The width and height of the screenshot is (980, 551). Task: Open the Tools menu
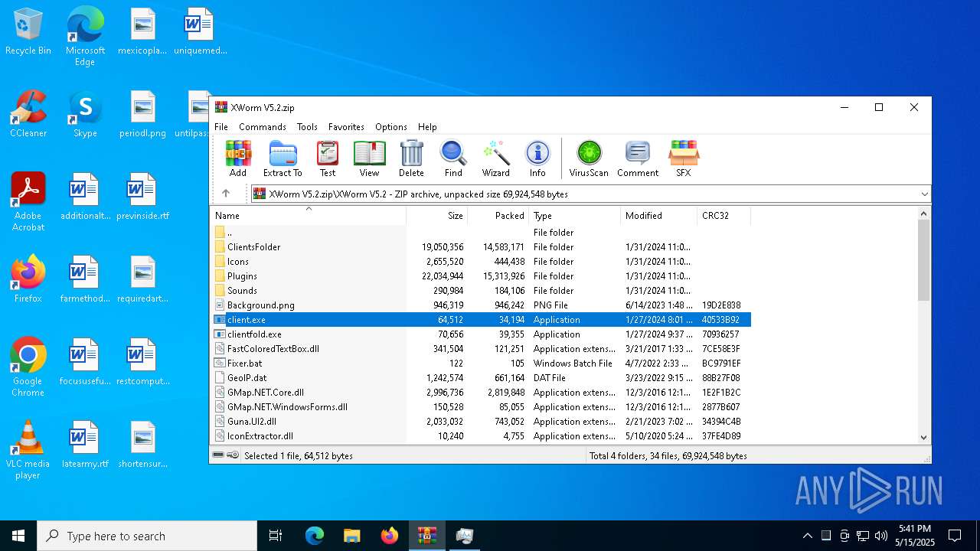point(307,127)
